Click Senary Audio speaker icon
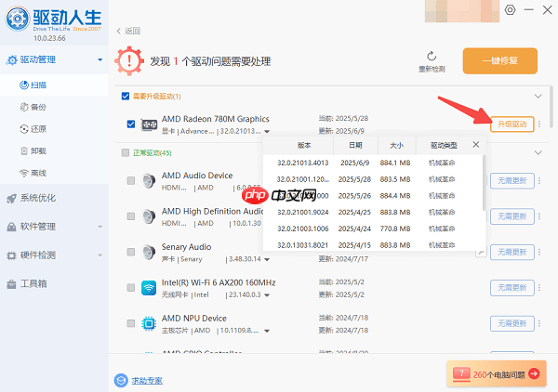The height and width of the screenshot is (392, 558). click(149, 253)
